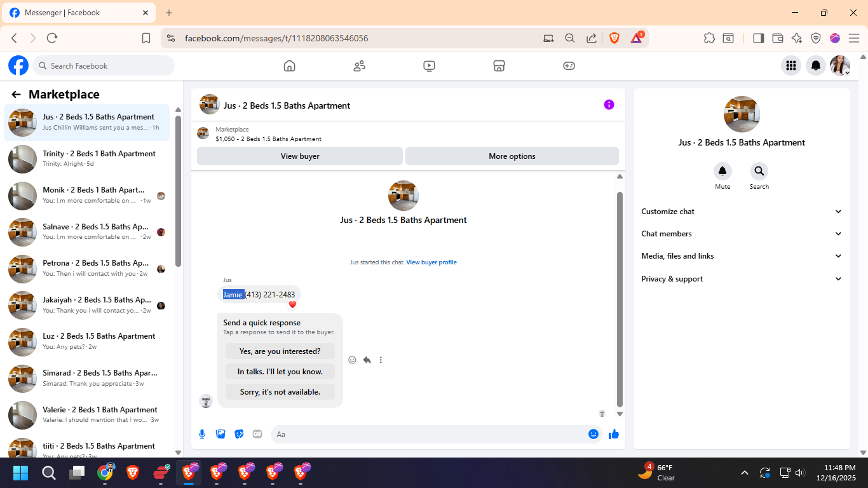868x488 pixels.
Task: Send the "Yes, are you interested?" quick response
Action: tap(280, 351)
